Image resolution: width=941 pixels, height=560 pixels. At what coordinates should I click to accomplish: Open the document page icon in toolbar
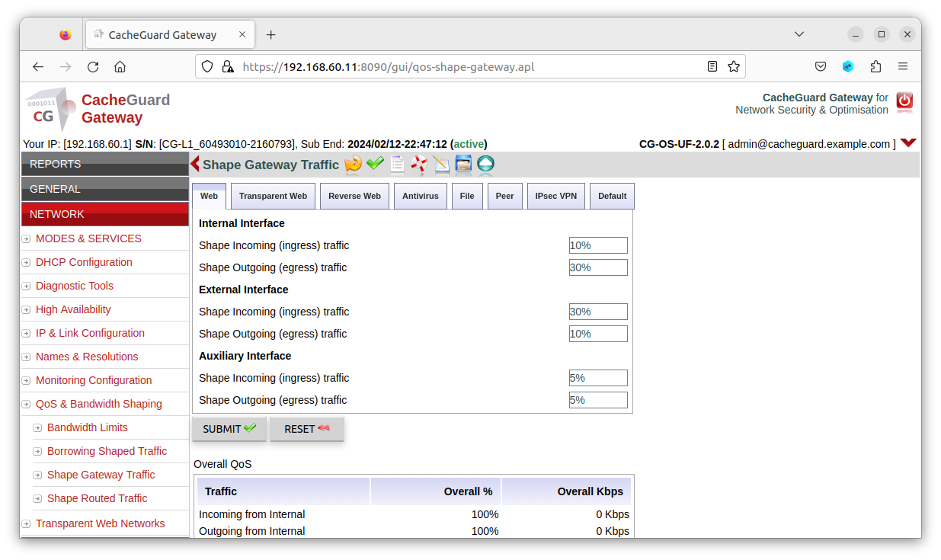pyautogui.click(x=397, y=164)
